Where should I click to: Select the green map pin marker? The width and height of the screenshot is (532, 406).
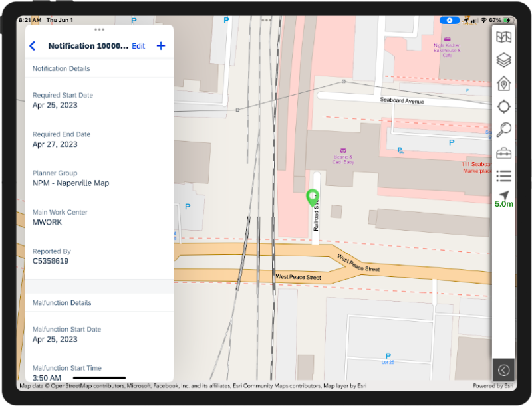click(311, 197)
